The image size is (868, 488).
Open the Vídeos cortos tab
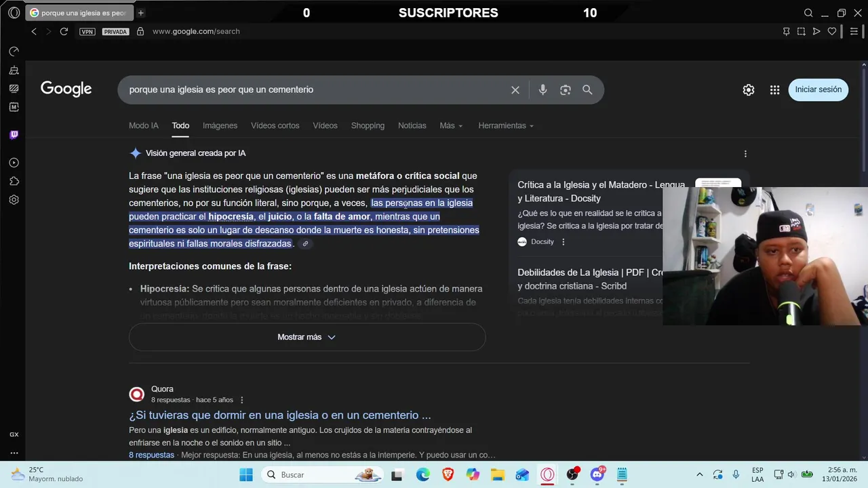[275, 125]
